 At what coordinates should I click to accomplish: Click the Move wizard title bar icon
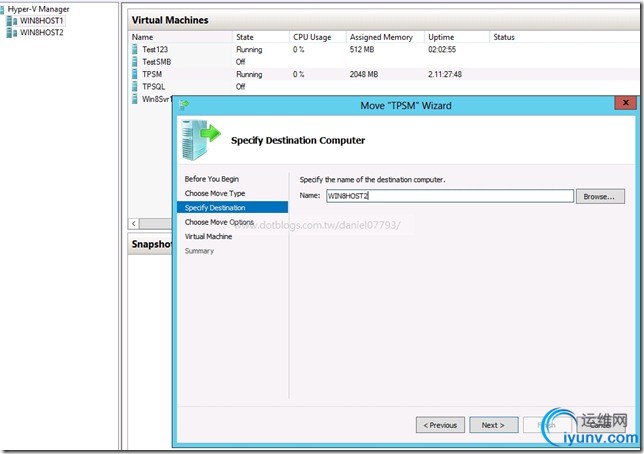coord(184,105)
